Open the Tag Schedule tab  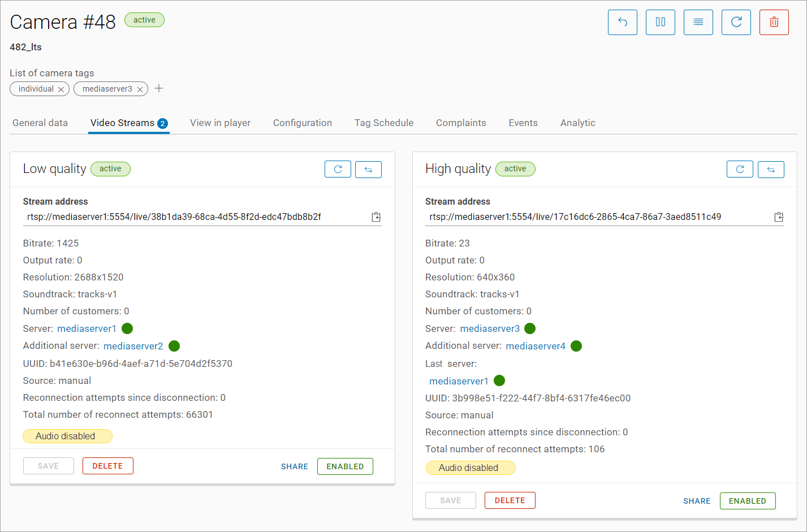(x=383, y=123)
